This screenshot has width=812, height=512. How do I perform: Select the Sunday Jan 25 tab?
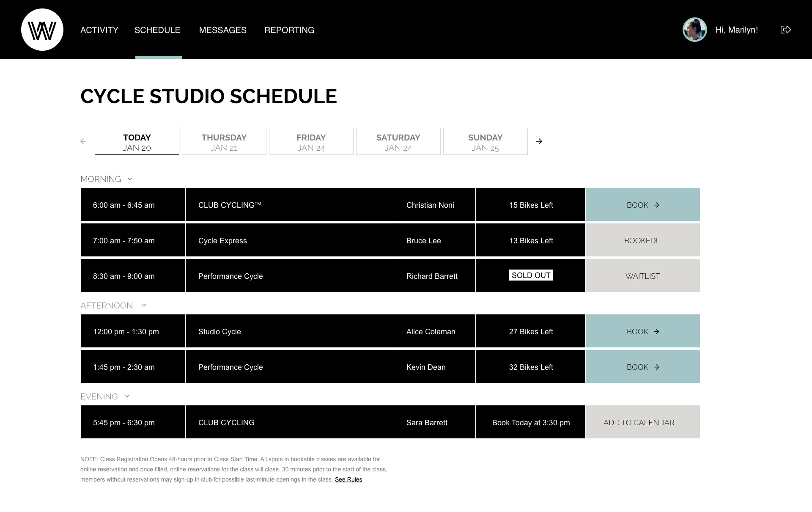pos(486,141)
